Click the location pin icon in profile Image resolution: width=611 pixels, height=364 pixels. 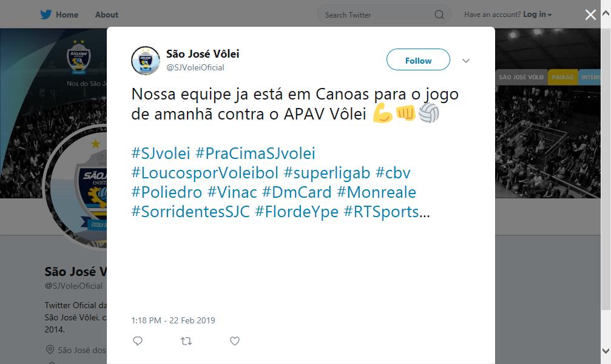[50, 349]
